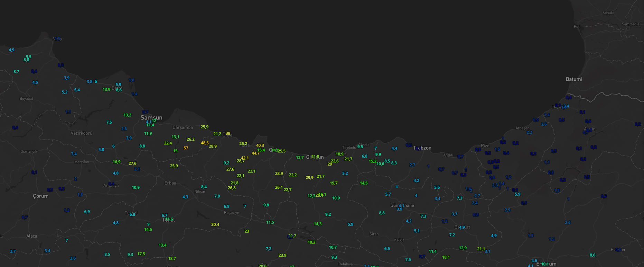
Task: Select the 22,4 station reading
Action: [168, 143]
